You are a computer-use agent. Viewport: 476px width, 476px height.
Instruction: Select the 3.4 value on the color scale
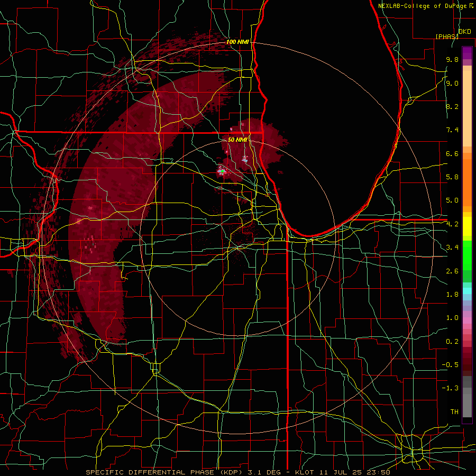[452, 248]
